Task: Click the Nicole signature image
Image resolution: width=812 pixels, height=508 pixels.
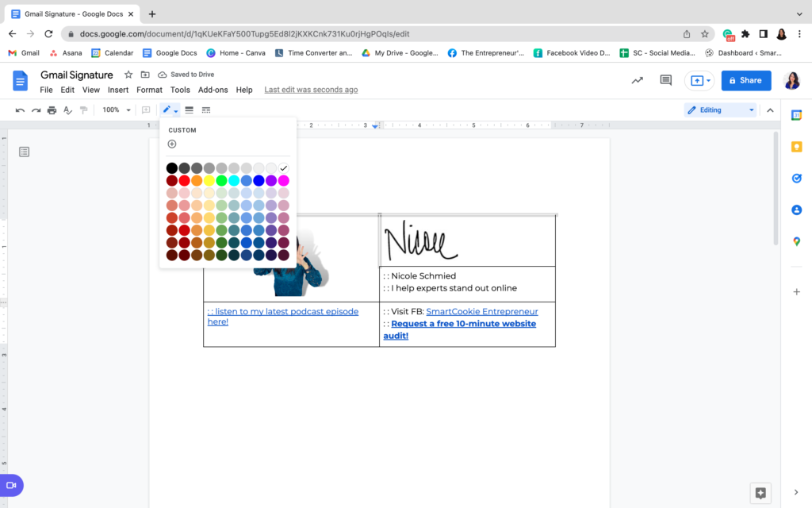Action: coord(421,241)
